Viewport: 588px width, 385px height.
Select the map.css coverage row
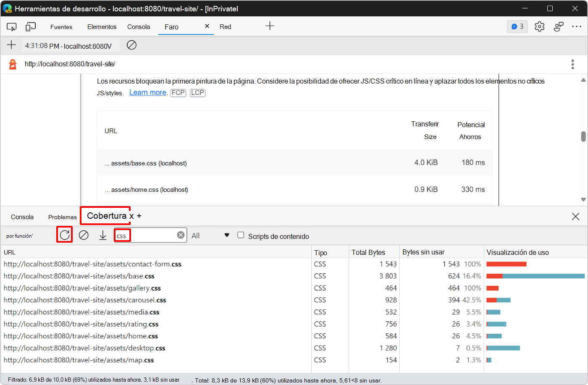(x=294, y=360)
